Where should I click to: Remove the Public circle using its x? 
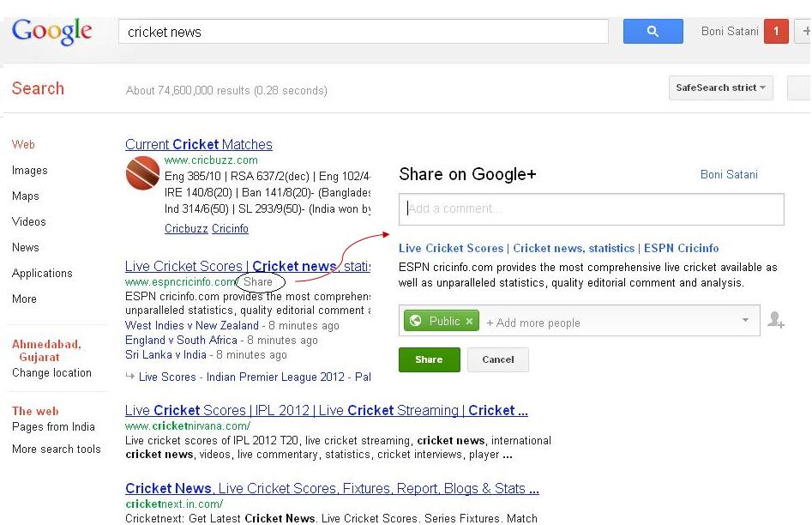click(x=469, y=322)
